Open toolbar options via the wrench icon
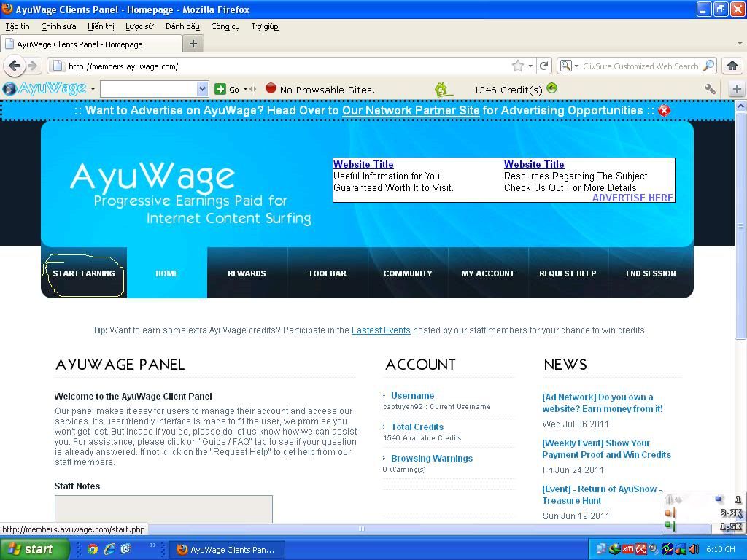Image resolution: width=747 pixels, height=560 pixels. 710,88
